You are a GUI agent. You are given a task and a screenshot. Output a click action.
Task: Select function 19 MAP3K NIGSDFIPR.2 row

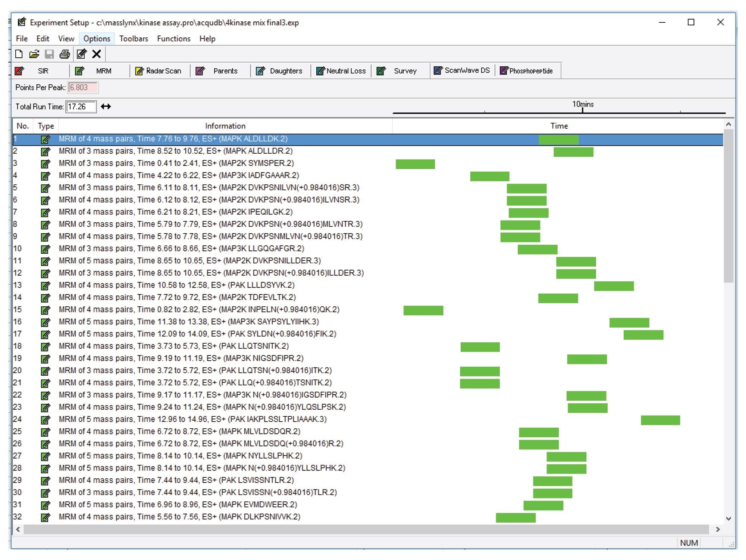368,359
